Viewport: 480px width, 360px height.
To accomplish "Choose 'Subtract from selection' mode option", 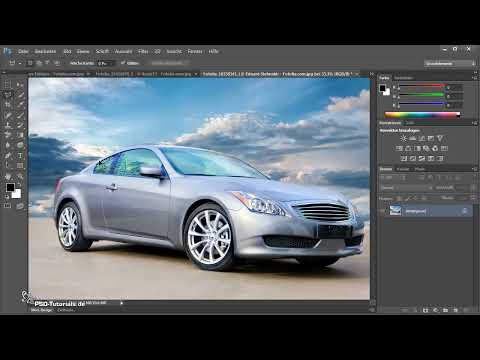I will point(47,63).
